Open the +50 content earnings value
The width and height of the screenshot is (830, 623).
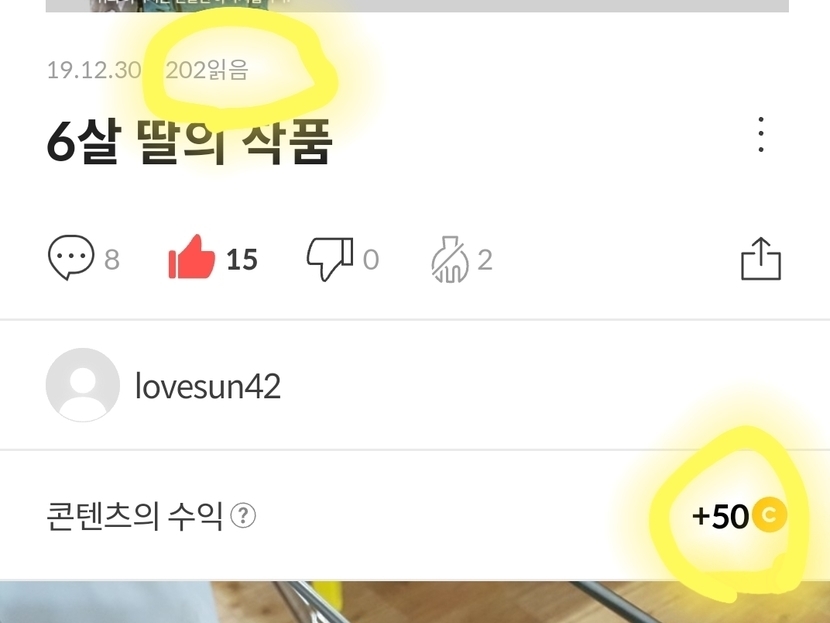721,516
